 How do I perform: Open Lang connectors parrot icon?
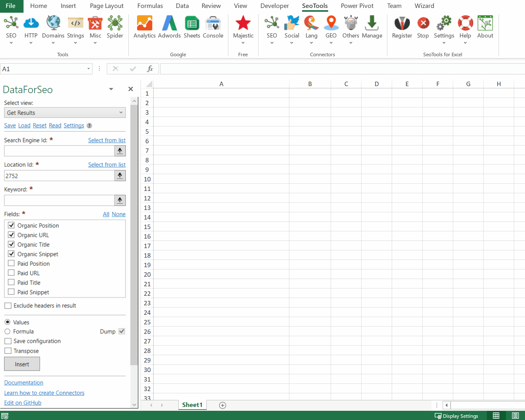pos(311,23)
